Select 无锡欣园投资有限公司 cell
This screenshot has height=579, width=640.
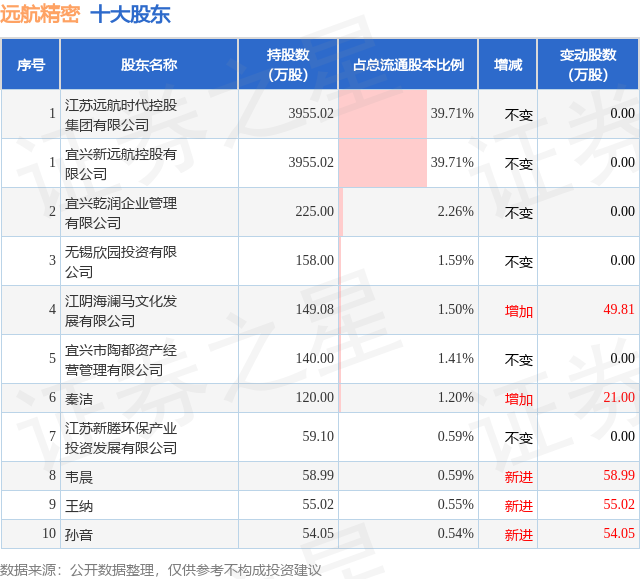121,262
